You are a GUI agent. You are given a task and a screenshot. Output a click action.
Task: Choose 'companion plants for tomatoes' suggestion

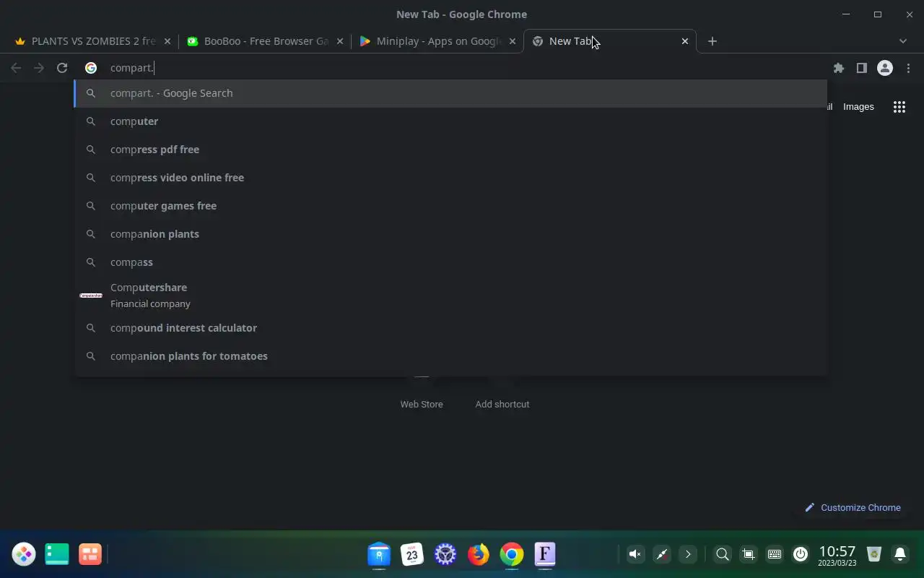click(x=450, y=356)
